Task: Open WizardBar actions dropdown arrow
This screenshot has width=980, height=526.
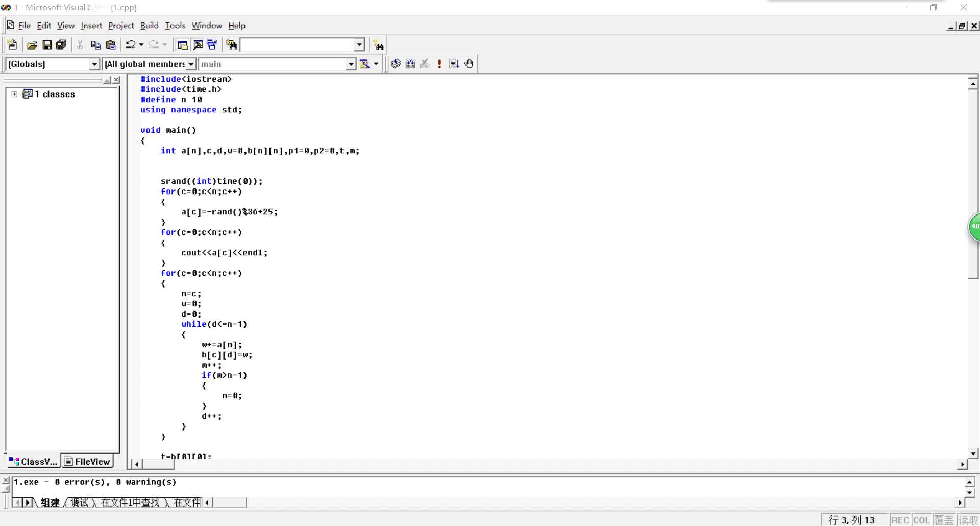Action: 376,64
